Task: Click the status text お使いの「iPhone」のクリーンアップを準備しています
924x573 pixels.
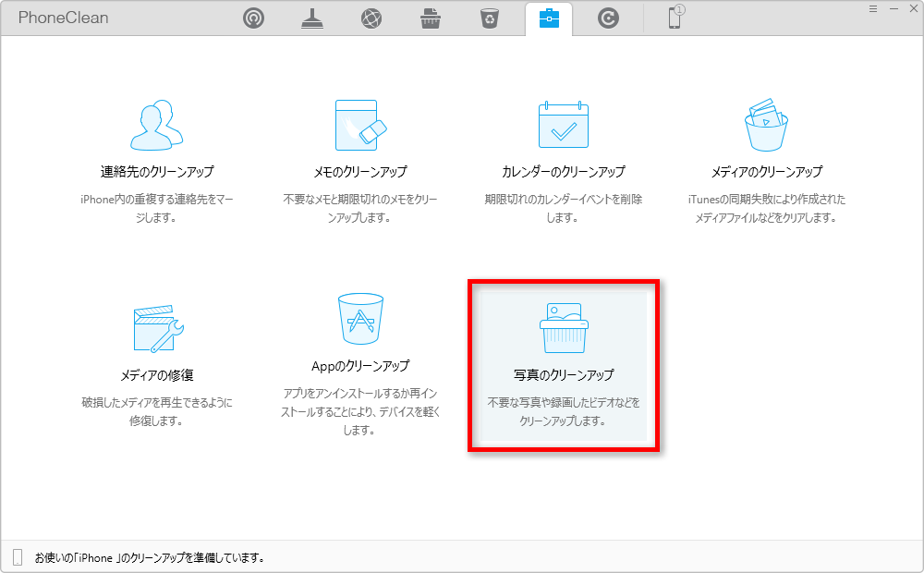Action: [x=150, y=557]
